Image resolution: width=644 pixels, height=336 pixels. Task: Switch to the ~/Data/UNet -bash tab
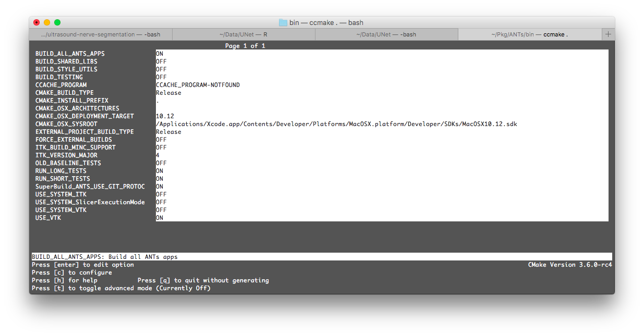[x=386, y=34]
